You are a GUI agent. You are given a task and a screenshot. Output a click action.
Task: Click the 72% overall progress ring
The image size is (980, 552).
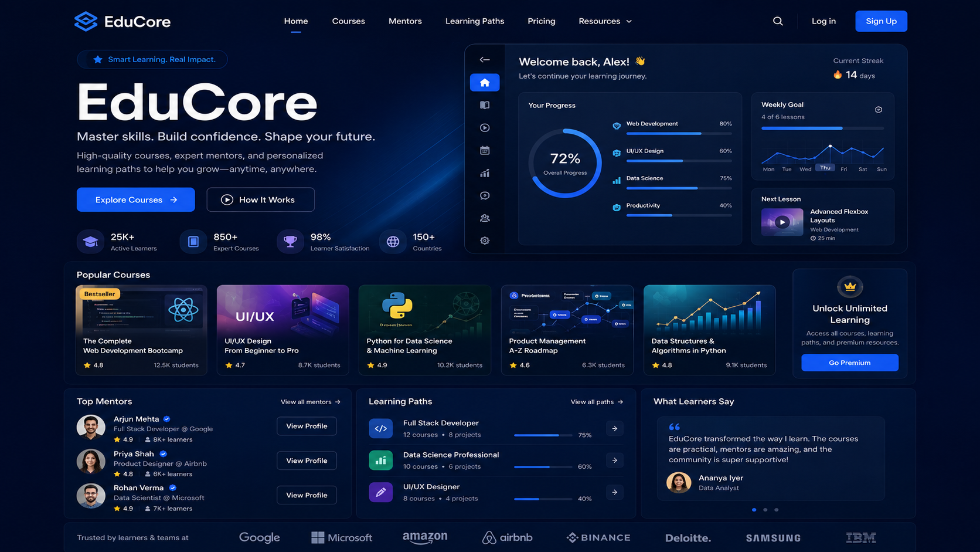[x=565, y=163]
